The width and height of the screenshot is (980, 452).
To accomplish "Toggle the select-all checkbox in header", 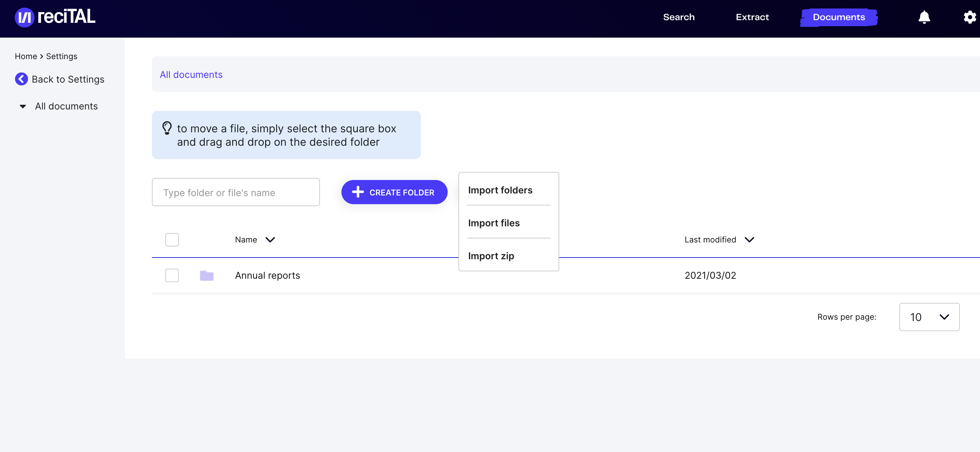I will 172,240.
